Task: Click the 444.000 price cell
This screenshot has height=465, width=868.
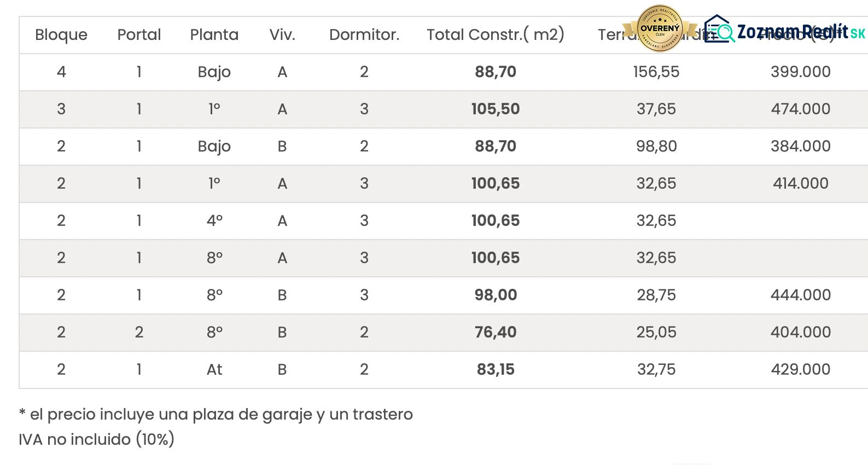Action: [801, 295]
